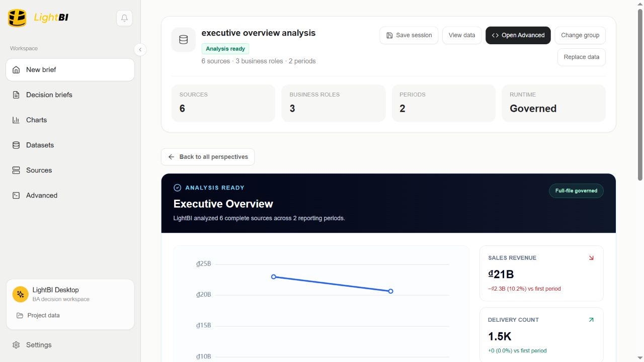Click the Periods count card
644x362 pixels.
[x=444, y=103]
